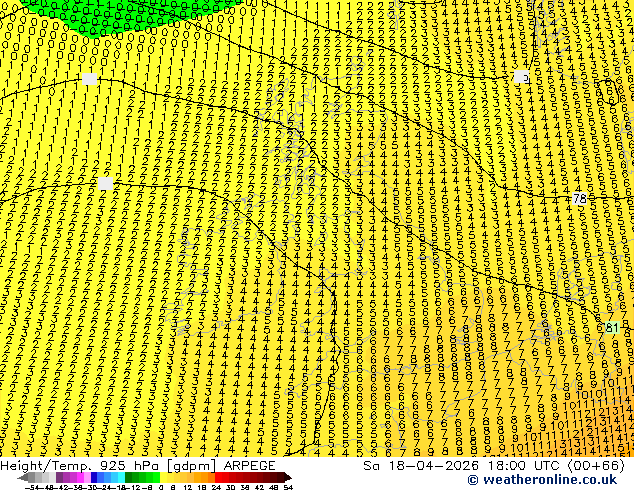Viewport: 634px width, 490px height.
Task: Pick the orange swatch above 18 in legend
Action: tap(205, 478)
